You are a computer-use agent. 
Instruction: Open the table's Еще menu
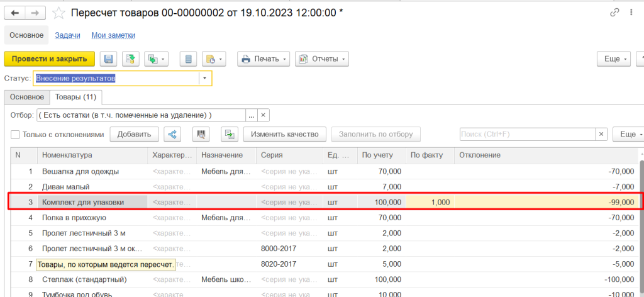click(x=628, y=134)
